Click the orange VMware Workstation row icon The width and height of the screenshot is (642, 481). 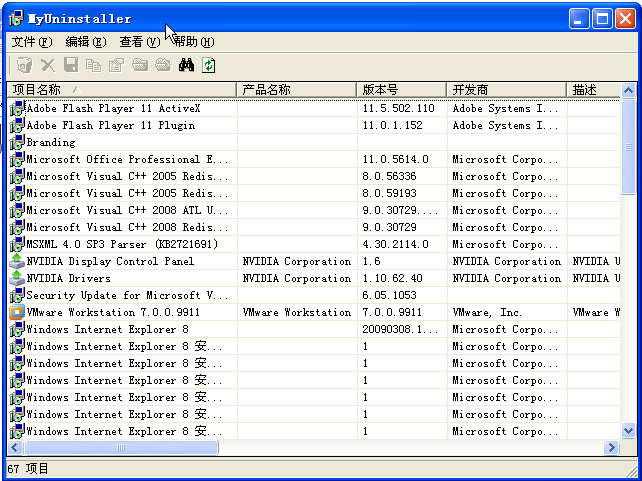click(17, 312)
